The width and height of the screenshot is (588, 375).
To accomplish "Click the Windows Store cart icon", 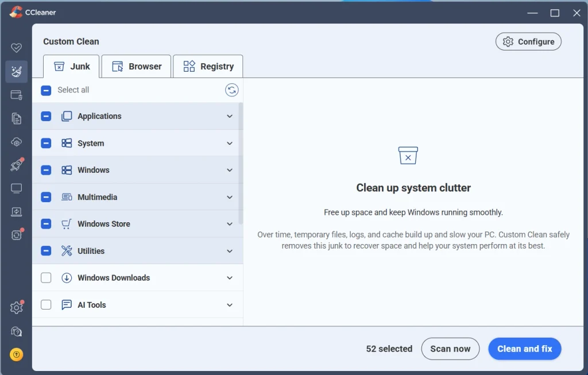I will pos(67,224).
